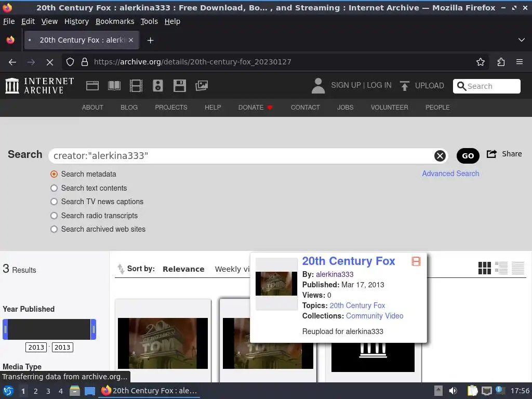
Task: Select Search metadata radio button
Action: pyautogui.click(x=54, y=174)
